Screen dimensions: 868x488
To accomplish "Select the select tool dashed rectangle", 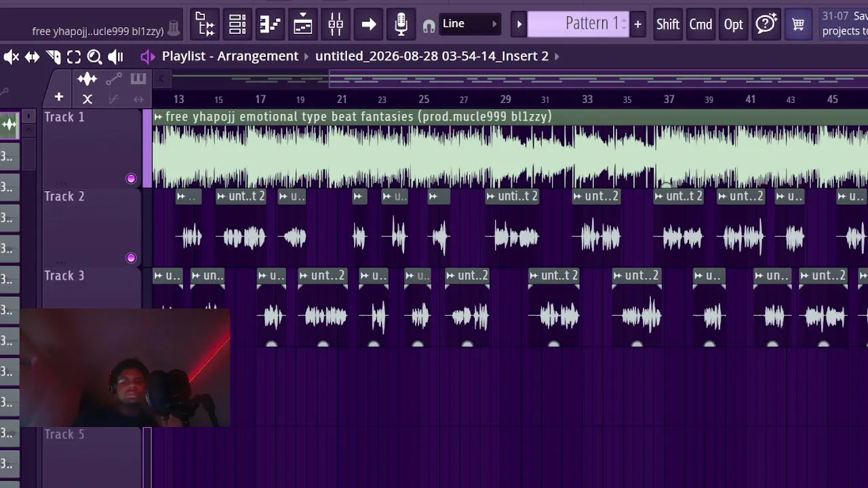I will [x=74, y=57].
